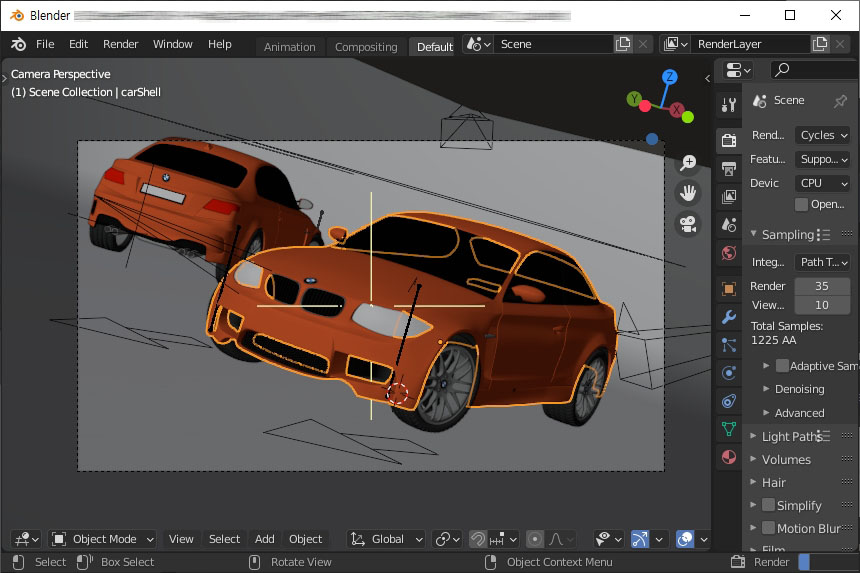Click the hand pan view gizmo
Image resolution: width=860 pixels, height=573 pixels.
coord(688,193)
